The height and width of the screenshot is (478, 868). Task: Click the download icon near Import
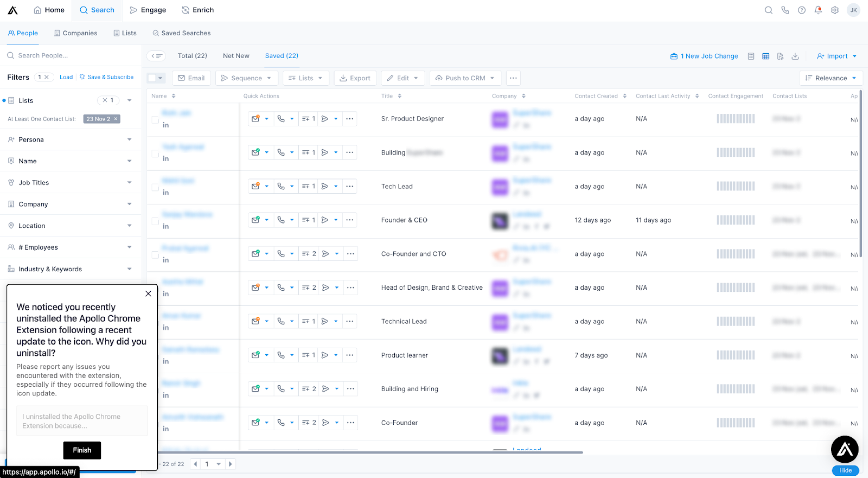pyautogui.click(x=795, y=56)
